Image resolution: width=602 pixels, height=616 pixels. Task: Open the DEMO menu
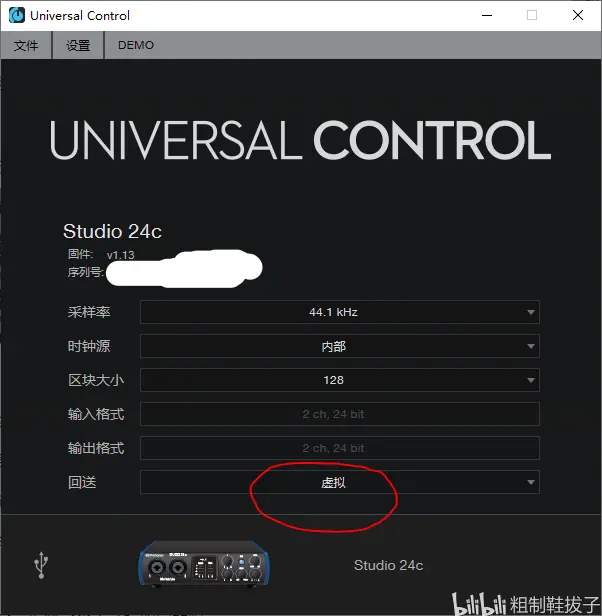coord(136,45)
